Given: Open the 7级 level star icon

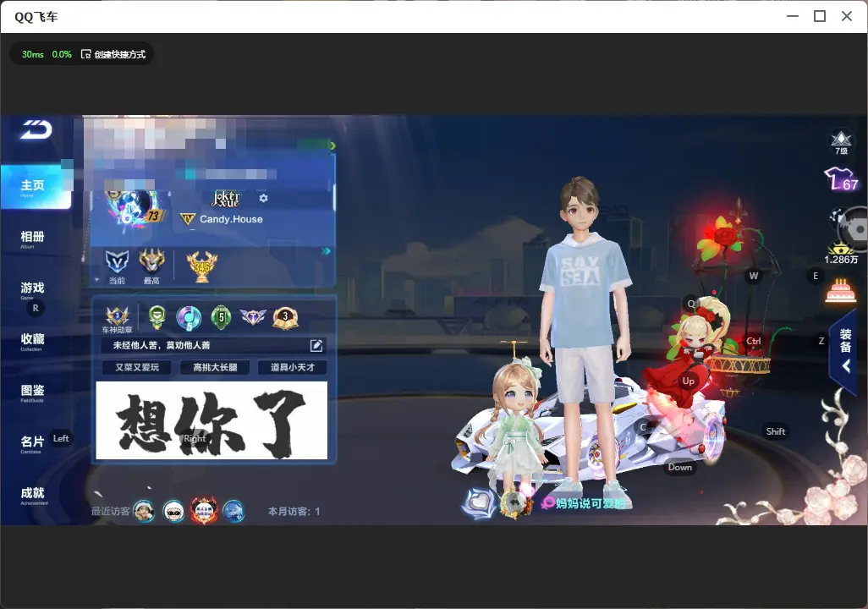Looking at the screenshot, I should pyautogui.click(x=841, y=142).
